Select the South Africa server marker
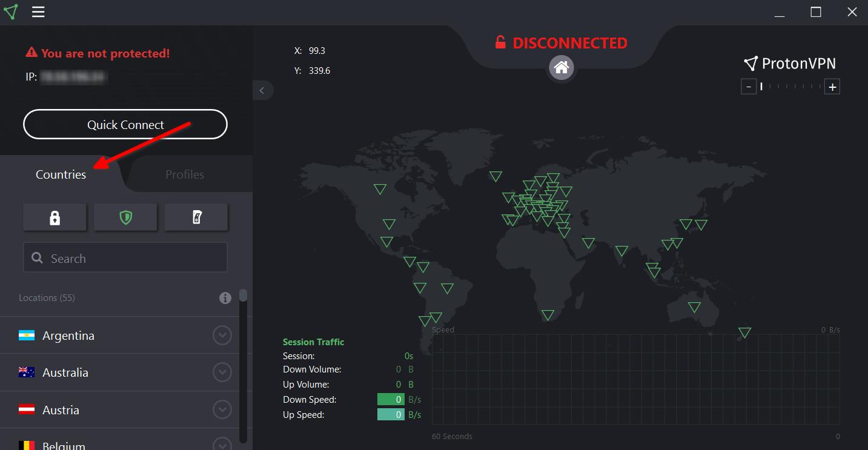 point(548,315)
